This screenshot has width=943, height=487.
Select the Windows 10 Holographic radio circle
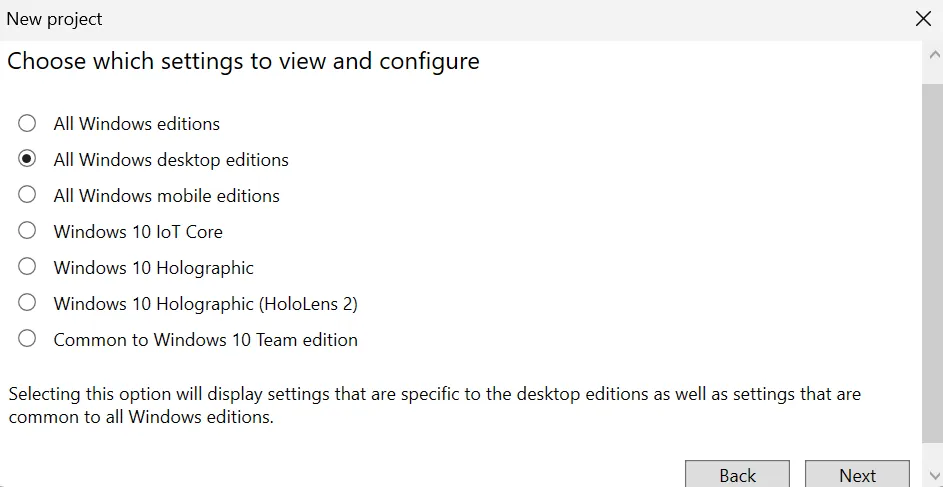tap(26, 267)
